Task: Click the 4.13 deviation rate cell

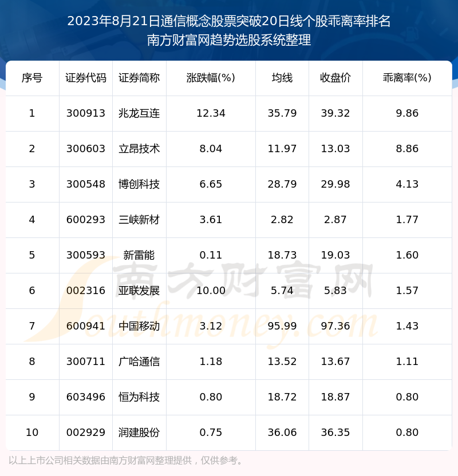Action: (x=407, y=184)
